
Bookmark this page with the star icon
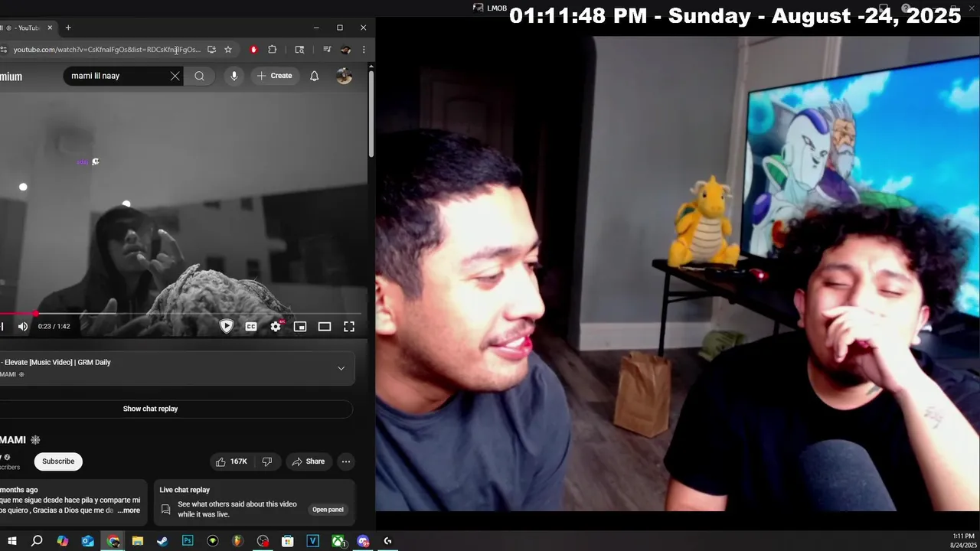(x=228, y=50)
